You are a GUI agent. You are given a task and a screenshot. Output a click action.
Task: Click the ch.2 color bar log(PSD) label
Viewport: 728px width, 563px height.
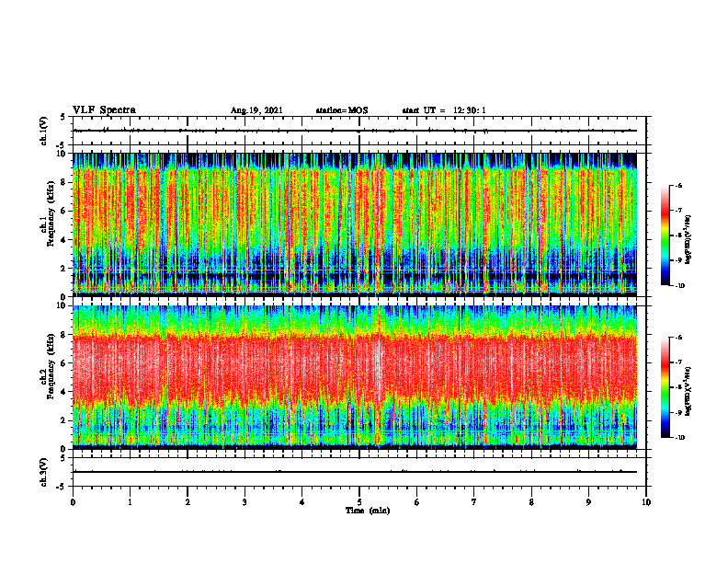688,391
